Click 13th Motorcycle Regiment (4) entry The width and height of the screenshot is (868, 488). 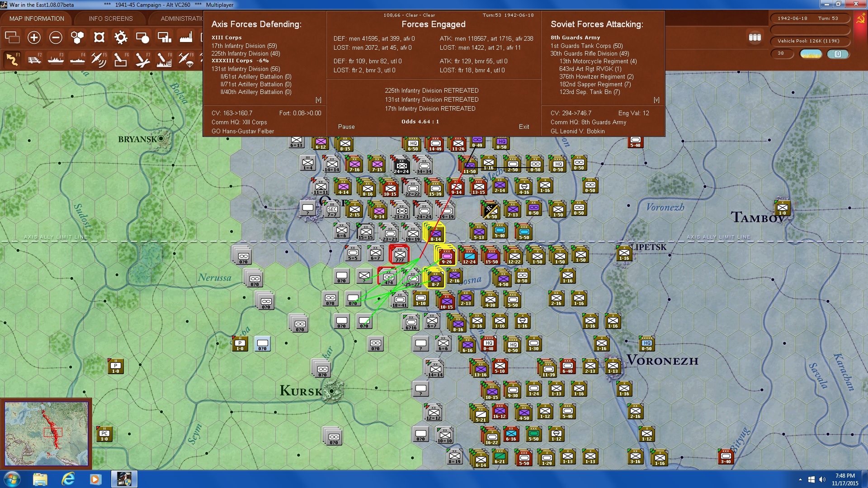tap(598, 61)
